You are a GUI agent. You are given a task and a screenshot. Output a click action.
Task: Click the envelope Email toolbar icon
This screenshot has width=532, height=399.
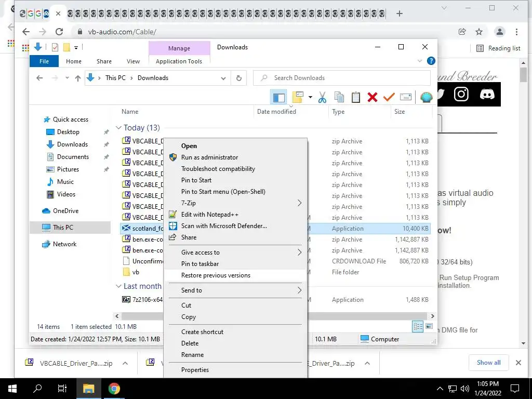[406, 97]
